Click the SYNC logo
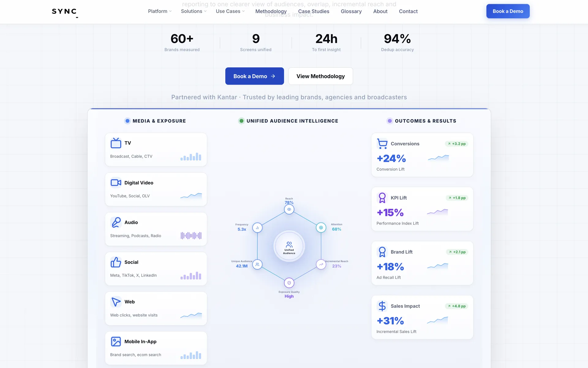 tap(65, 12)
